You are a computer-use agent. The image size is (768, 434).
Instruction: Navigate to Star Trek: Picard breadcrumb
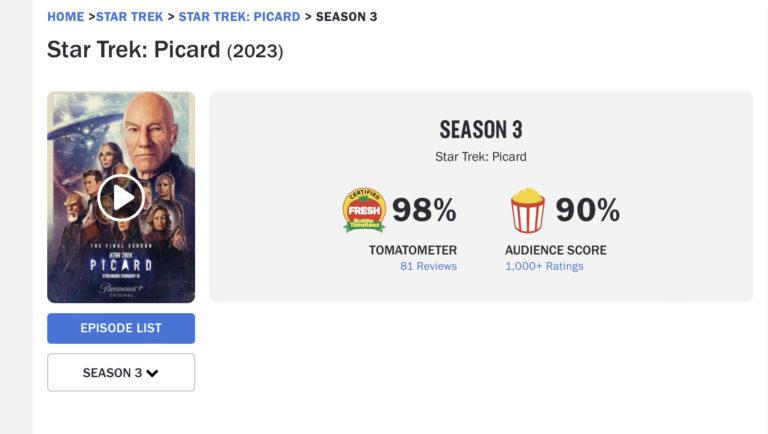pos(240,17)
